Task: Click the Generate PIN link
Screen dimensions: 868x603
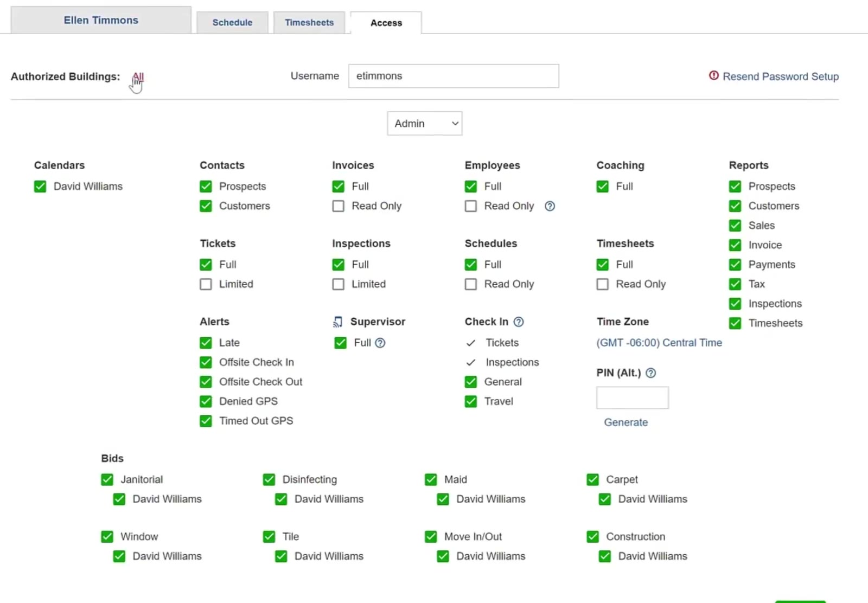Action: (x=626, y=422)
